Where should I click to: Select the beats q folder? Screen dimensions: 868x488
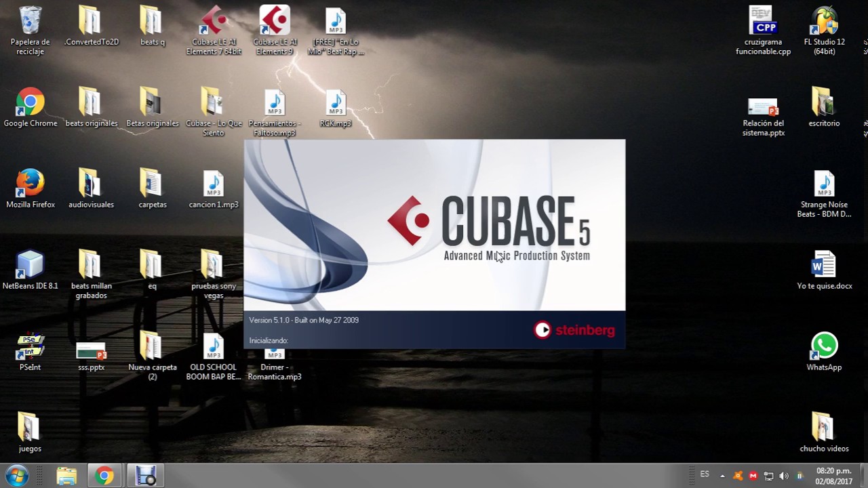tap(152, 27)
